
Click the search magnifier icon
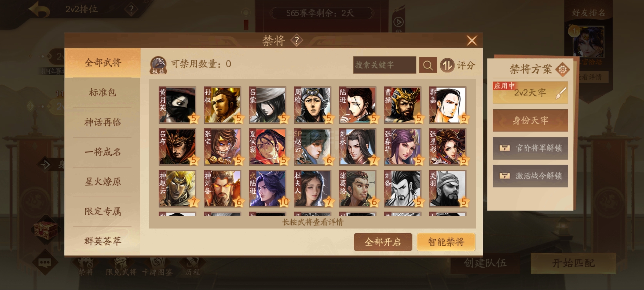[428, 65]
